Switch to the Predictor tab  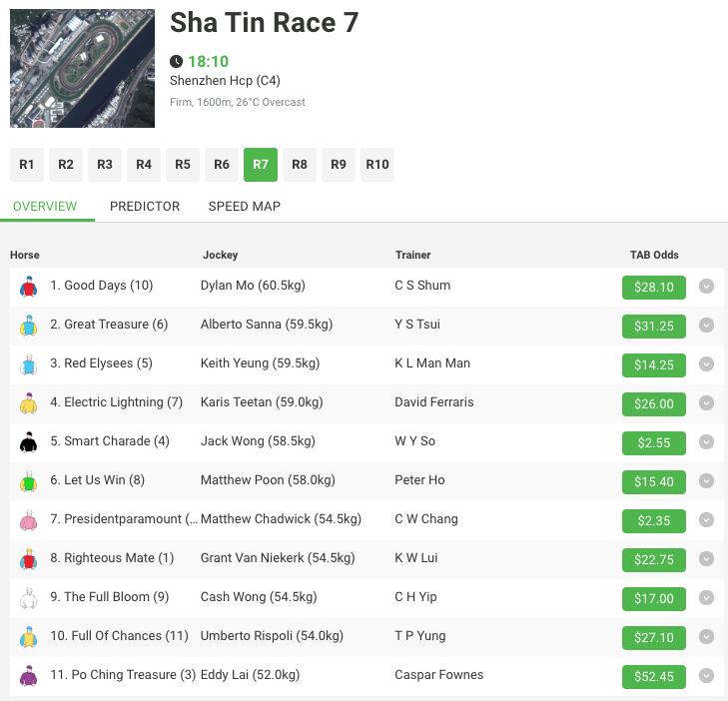point(145,206)
